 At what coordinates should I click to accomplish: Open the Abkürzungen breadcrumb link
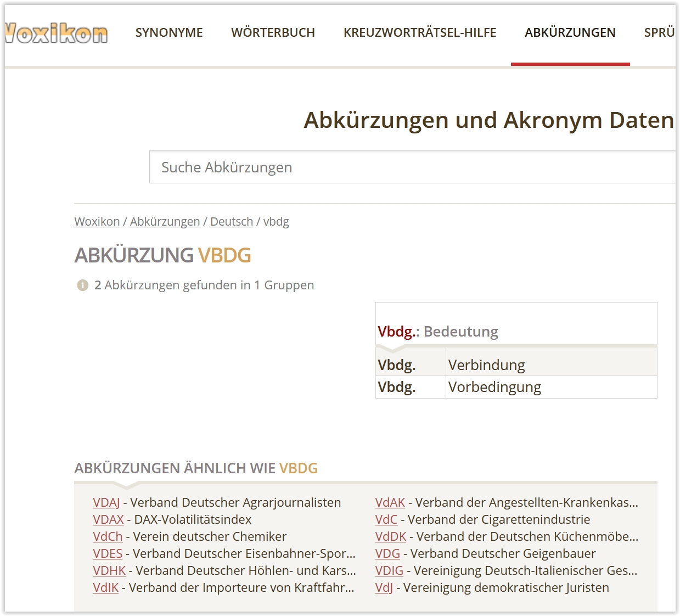click(165, 222)
